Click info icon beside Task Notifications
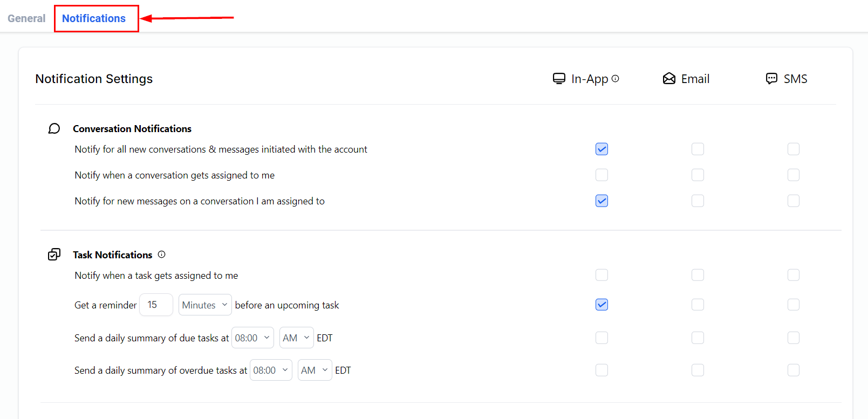The image size is (868, 419). 161,255
